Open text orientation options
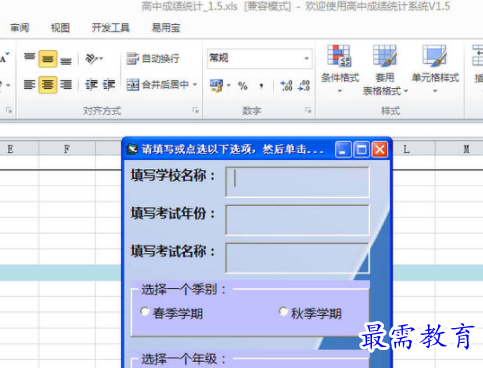Viewport: 483px width, 368px height. click(94, 59)
